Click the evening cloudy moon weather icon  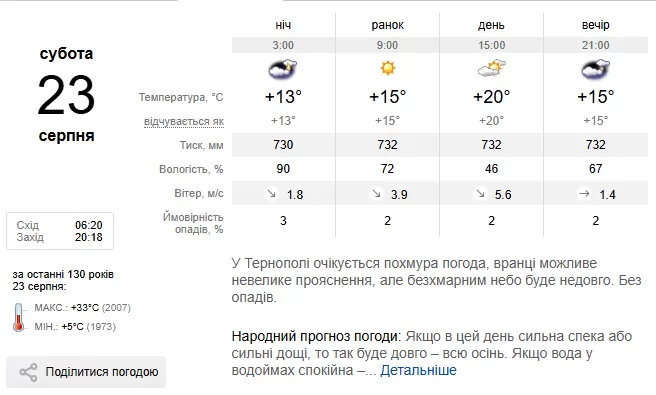(596, 69)
